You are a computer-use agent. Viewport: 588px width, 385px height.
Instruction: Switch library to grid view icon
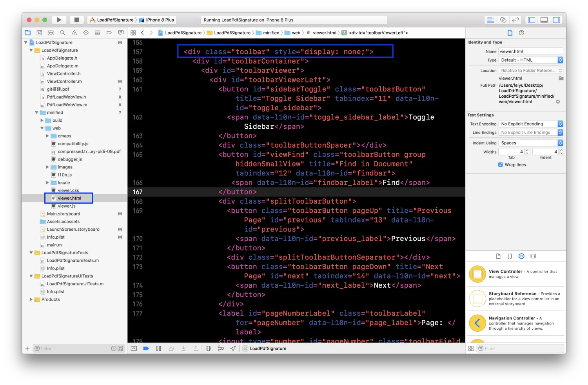click(x=471, y=349)
